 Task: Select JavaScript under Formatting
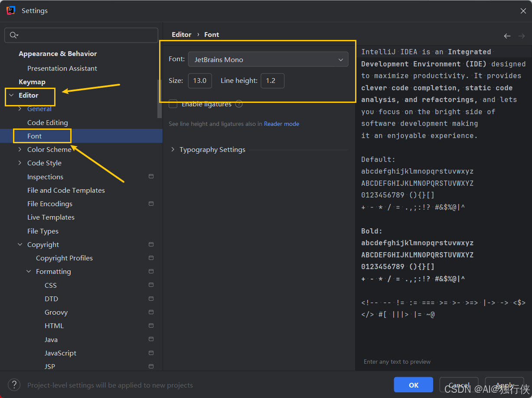(x=60, y=353)
